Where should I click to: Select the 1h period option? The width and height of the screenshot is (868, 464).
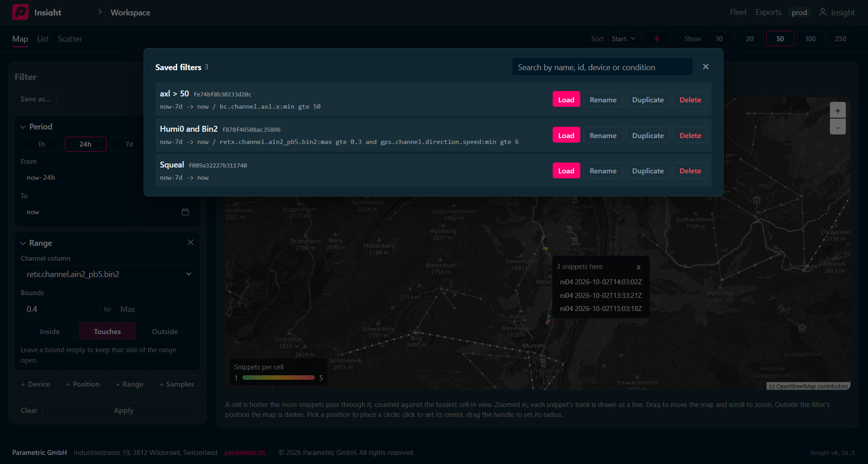(x=41, y=144)
